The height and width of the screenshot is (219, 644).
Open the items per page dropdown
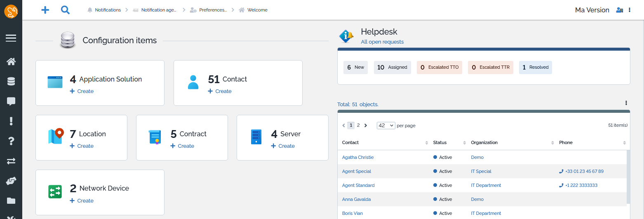tap(386, 126)
